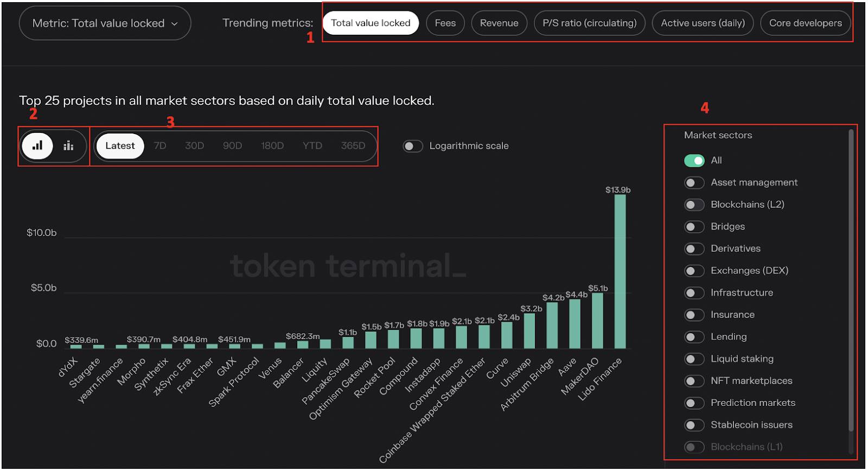Select the 365D time range
The height and width of the screenshot is (471, 868).
tap(353, 145)
